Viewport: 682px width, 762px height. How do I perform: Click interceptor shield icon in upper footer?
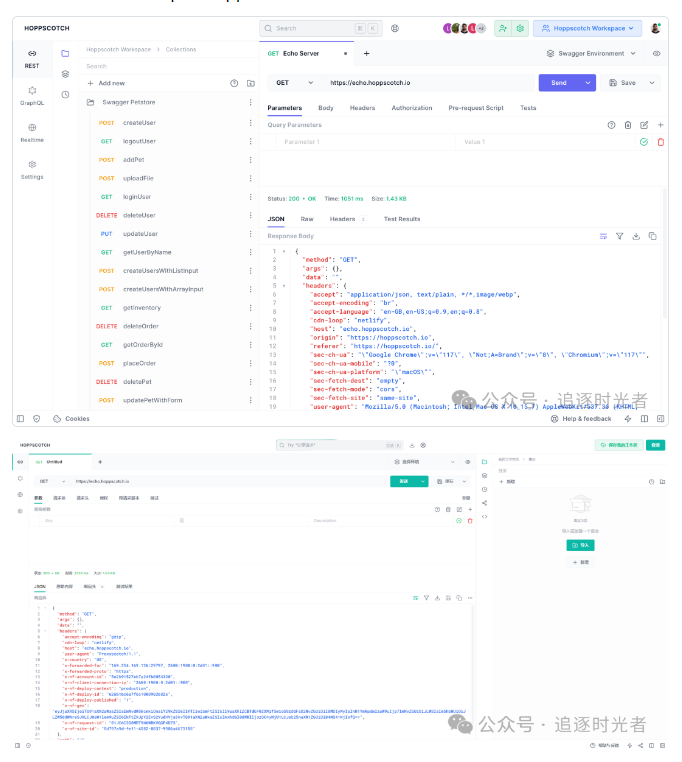[x=36, y=418]
